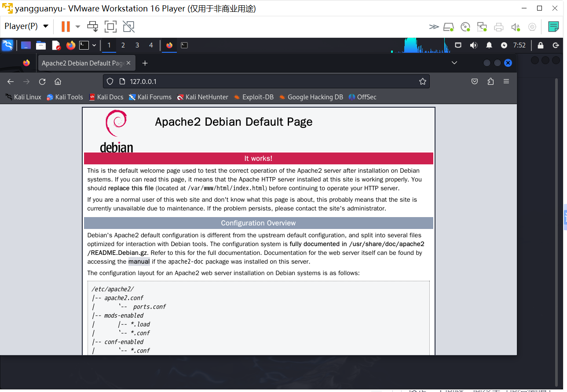Screen dimensions: 567x392
Task: Open the Kali applications menu icon
Action: pyautogui.click(x=7, y=45)
